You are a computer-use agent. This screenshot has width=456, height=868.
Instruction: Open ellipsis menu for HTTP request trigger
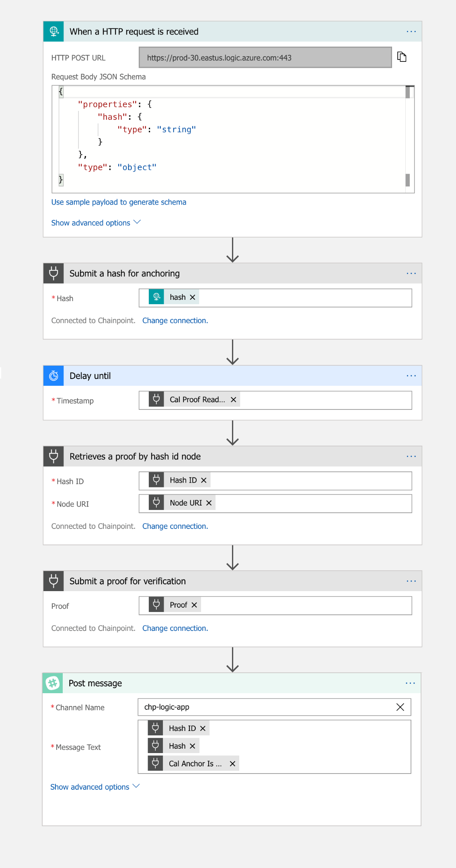[411, 32]
